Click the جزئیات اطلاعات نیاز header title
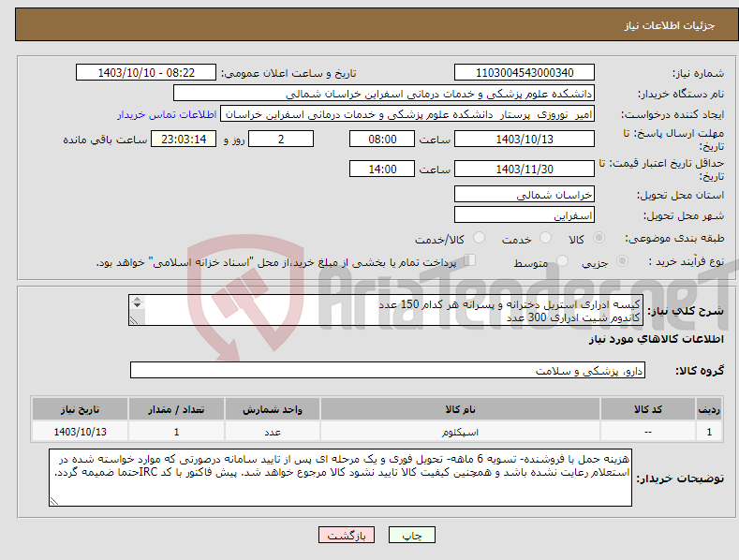 click(670, 25)
